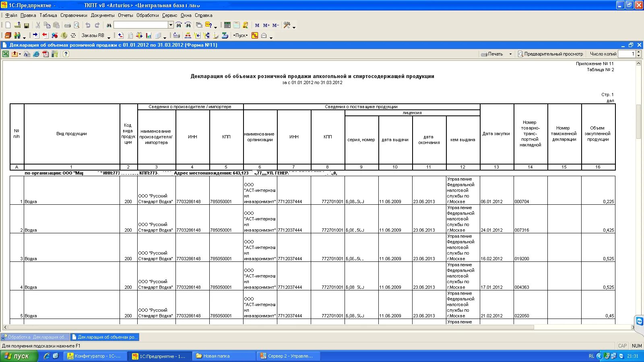Click the printer icon in the main toolbar
Image resolution: width=644 pixels, height=362 pixels.
click(68, 25)
